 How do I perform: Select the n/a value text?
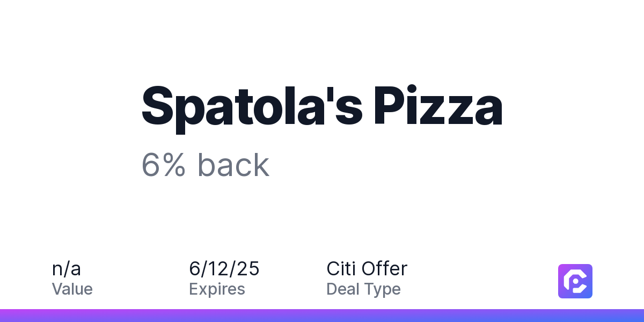[x=67, y=269]
